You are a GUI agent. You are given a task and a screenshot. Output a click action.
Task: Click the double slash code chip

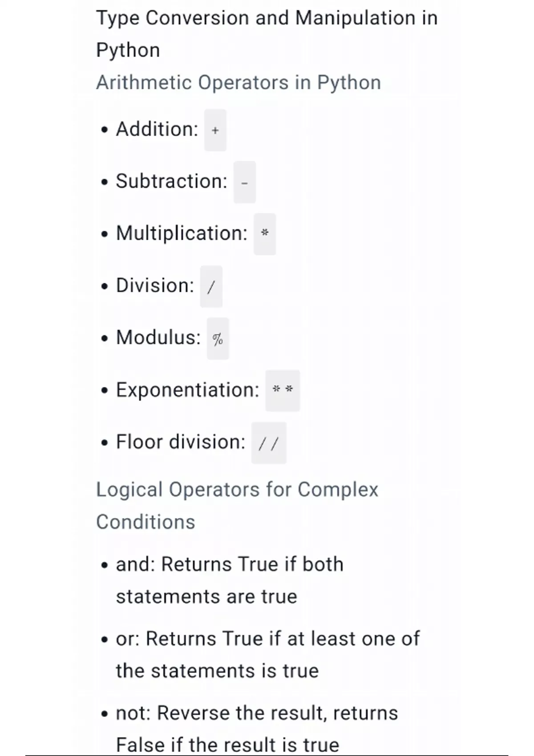[269, 443]
